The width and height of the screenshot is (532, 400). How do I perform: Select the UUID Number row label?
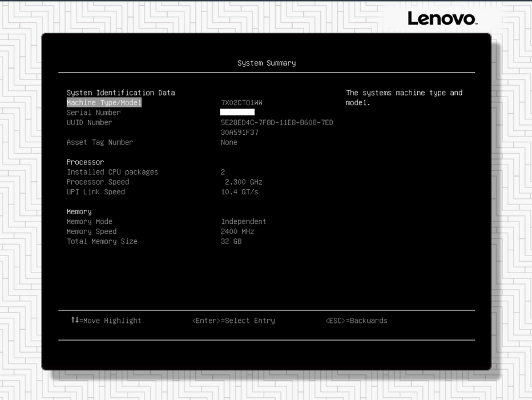coord(89,122)
